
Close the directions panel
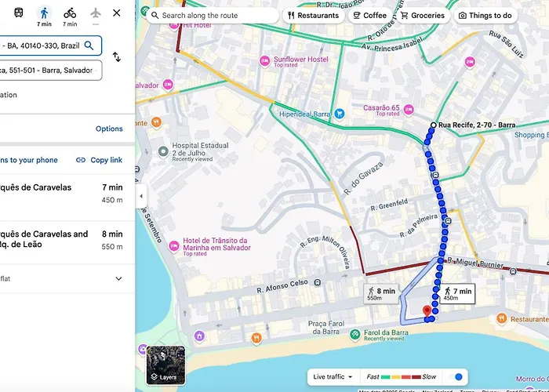click(117, 13)
